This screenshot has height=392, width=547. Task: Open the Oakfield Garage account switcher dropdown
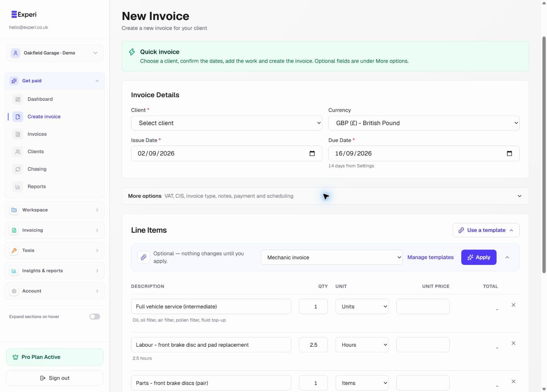(55, 53)
